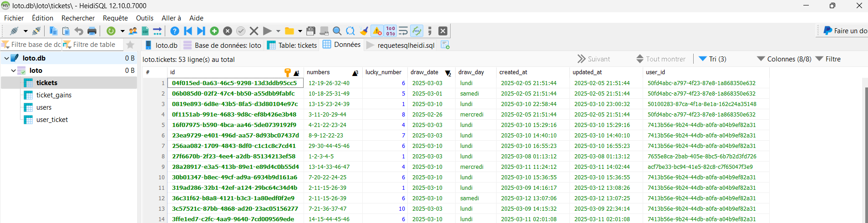Click the blue help question icon
Screen dimensions: 868x223
(175, 31)
